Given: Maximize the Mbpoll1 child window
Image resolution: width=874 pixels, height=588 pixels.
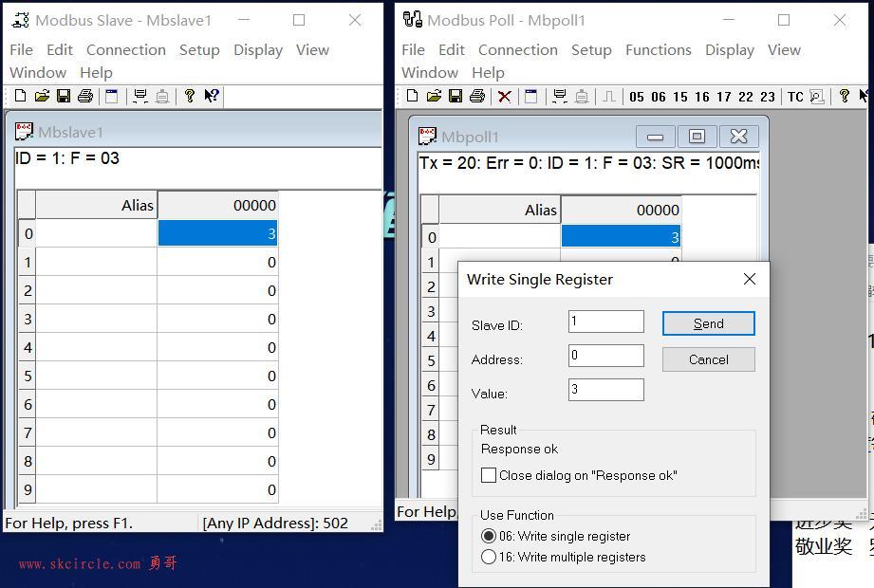Looking at the screenshot, I should point(697,137).
